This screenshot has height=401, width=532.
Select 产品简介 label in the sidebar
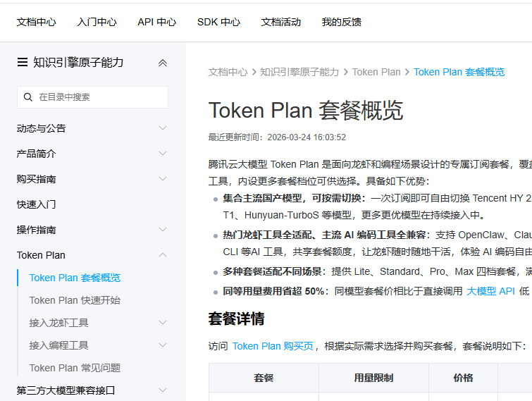pos(37,154)
